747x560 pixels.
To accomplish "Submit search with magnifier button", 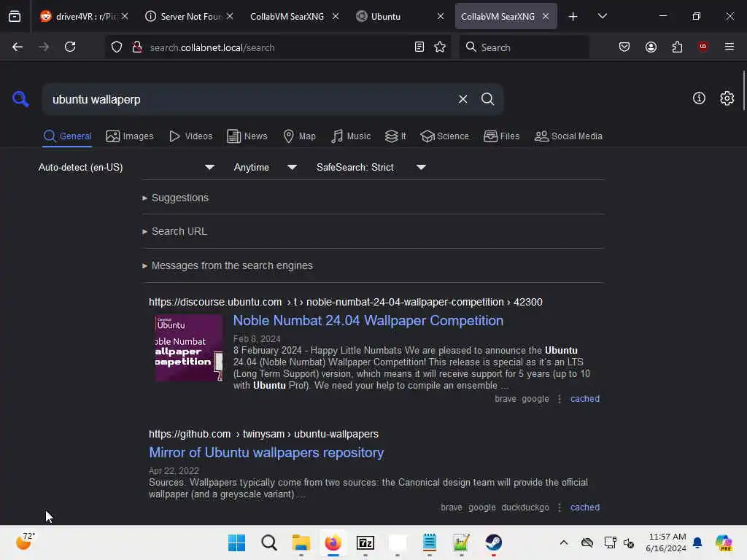I will tap(487, 99).
